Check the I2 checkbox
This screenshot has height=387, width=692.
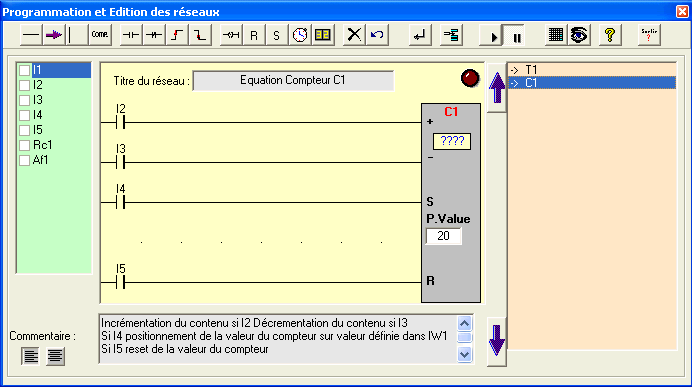click(x=25, y=85)
